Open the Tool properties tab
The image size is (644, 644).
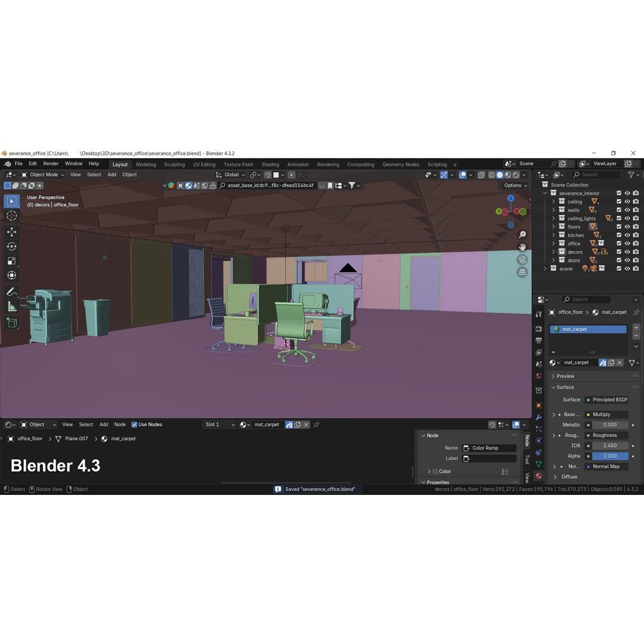coord(539,314)
